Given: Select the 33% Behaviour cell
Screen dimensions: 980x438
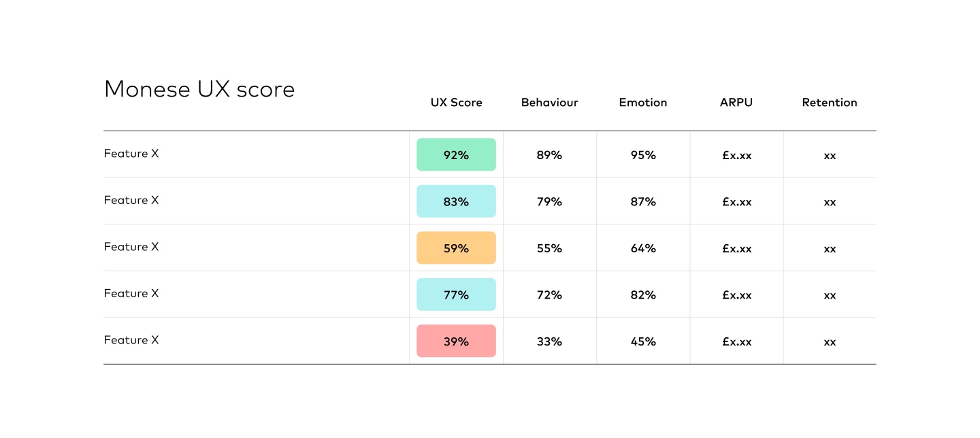Looking at the screenshot, I should [x=549, y=341].
